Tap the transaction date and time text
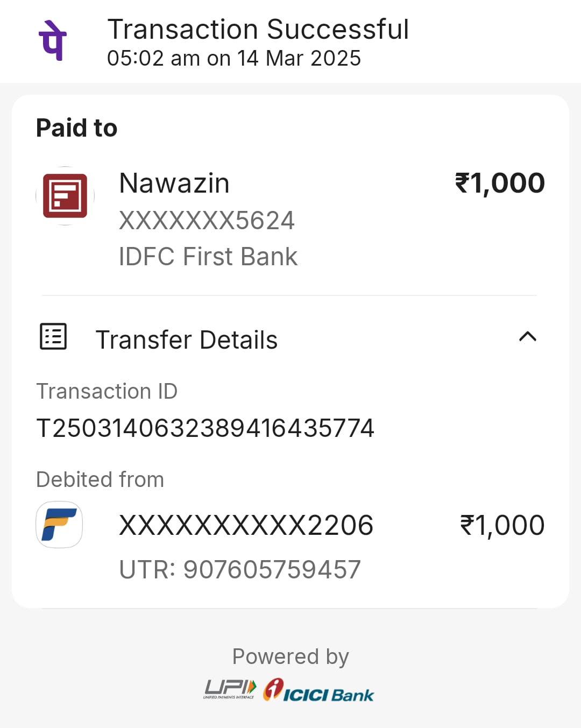The width and height of the screenshot is (581, 728). 234,59
